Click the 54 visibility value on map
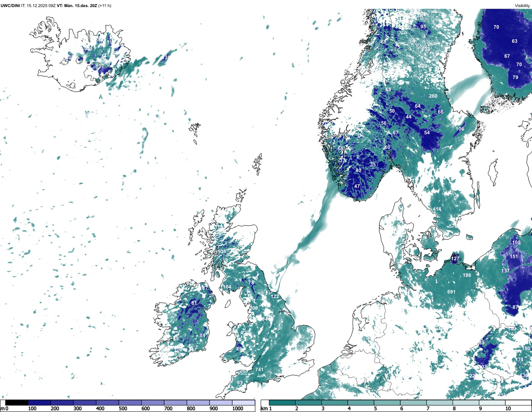 point(427,133)
